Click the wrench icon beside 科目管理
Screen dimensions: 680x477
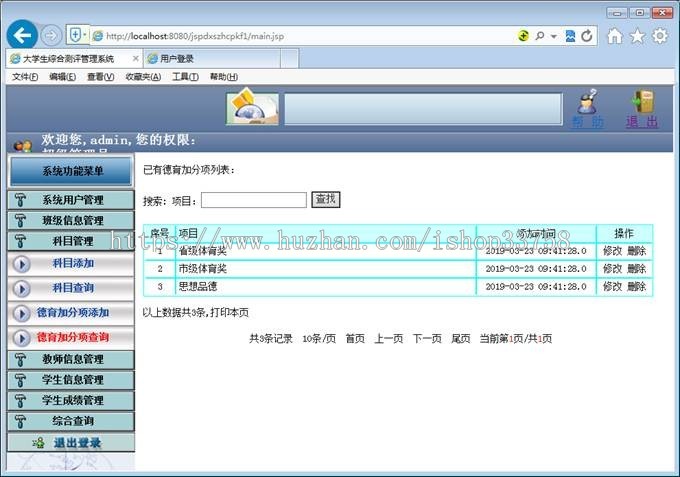[20, 241]
